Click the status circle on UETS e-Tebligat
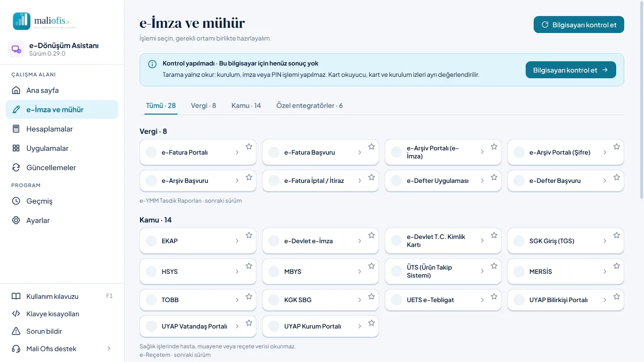The image size is (644, 362). point(396,300)
